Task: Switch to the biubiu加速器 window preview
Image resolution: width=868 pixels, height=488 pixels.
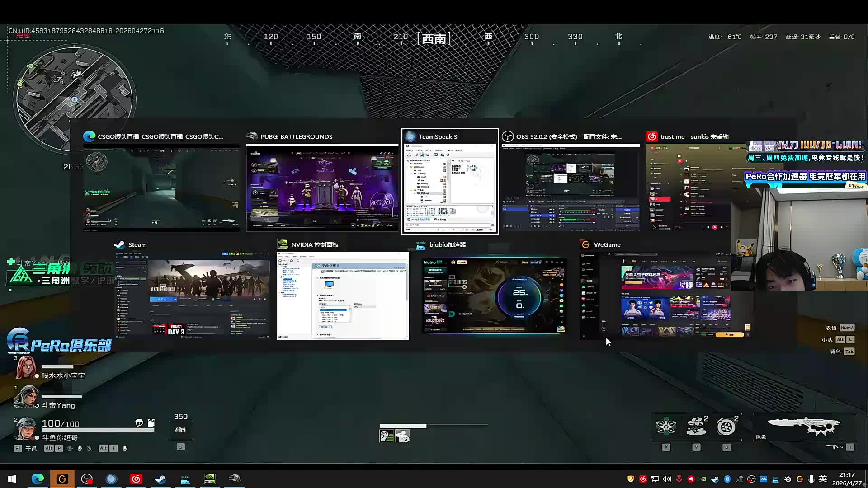Action: coord(494,295)
